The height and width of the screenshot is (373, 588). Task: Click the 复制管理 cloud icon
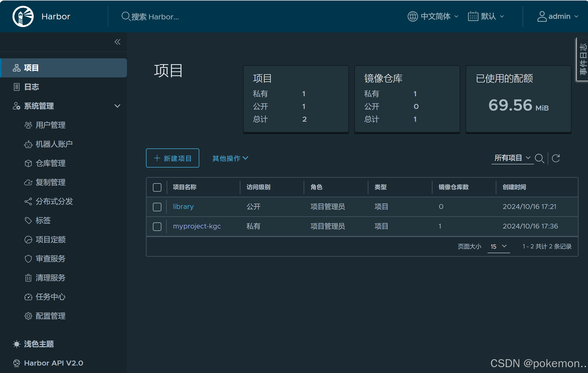28,182
